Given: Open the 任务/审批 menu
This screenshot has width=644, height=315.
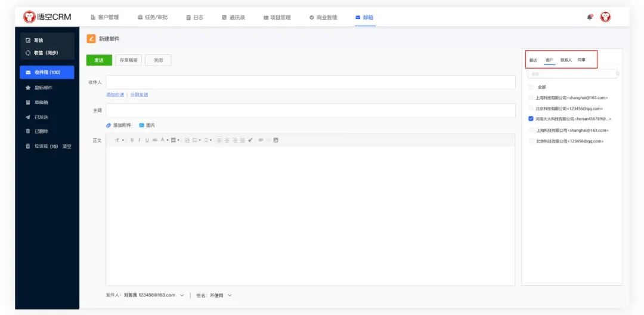Looking at the screenshot, I should [153, 17].
